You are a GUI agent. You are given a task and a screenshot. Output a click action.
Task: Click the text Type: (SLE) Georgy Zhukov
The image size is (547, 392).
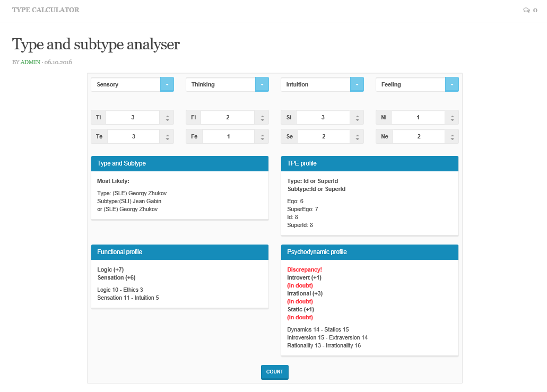132,193
